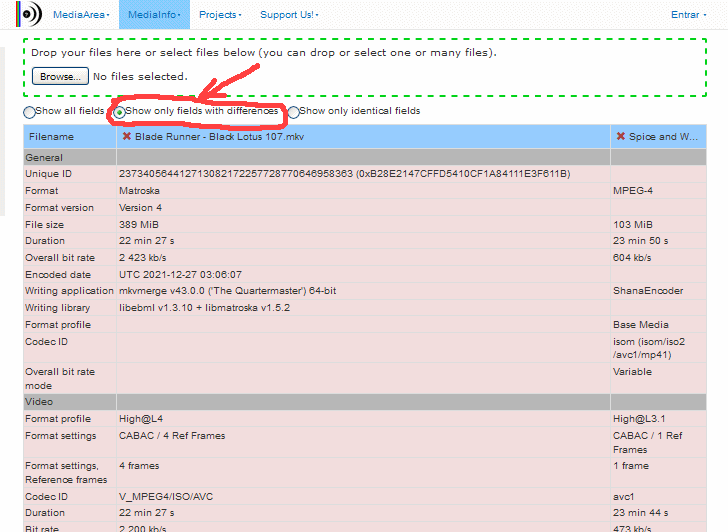Click the Browse... file button
This screenshot has width=728, height=532.
pos(60,76)
